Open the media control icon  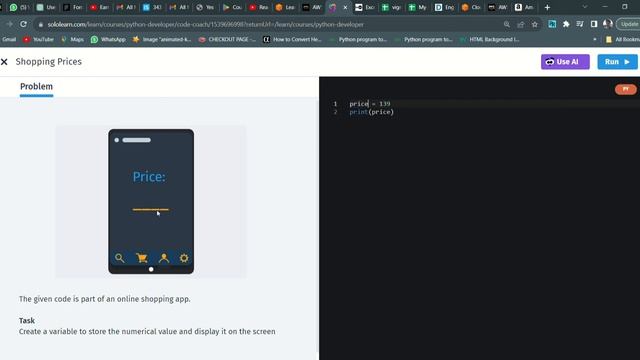[580, 24]
